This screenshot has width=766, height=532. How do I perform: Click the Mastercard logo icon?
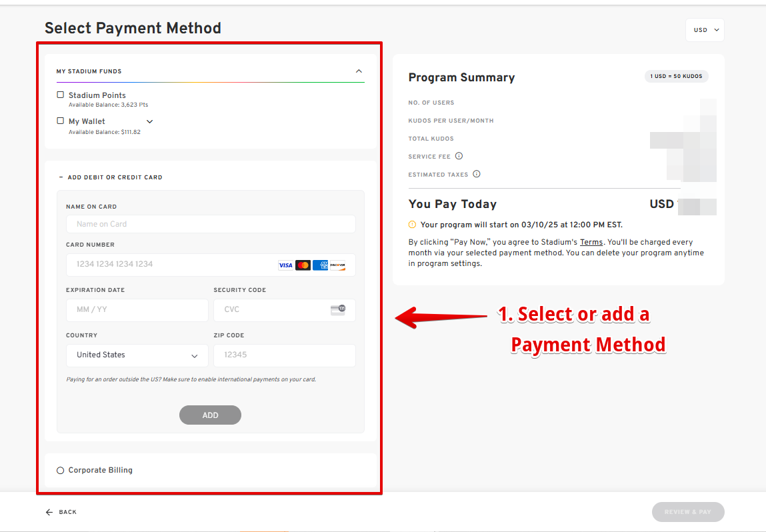click(x=303, y=265)
